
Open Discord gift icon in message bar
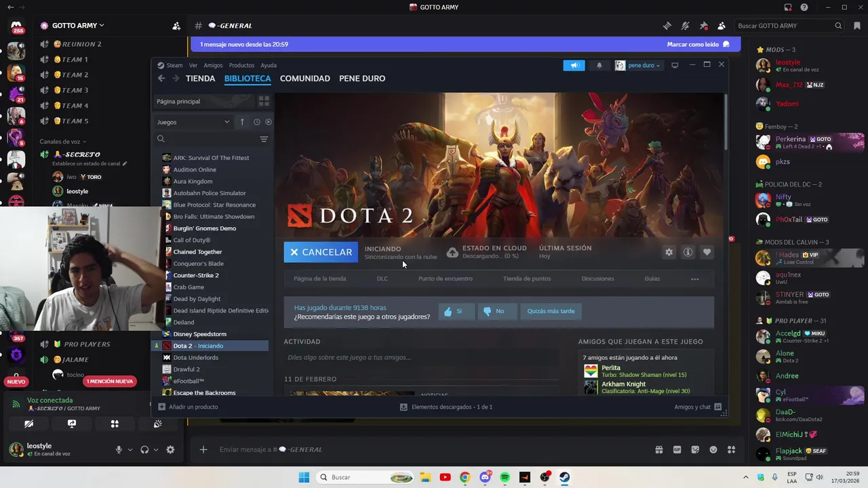(x=658, y=449)
